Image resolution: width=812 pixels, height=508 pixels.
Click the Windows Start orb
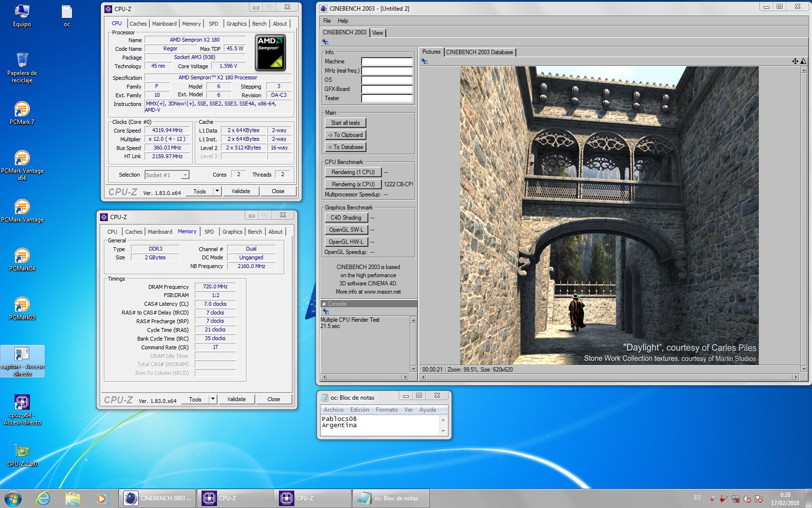[13, 498]
